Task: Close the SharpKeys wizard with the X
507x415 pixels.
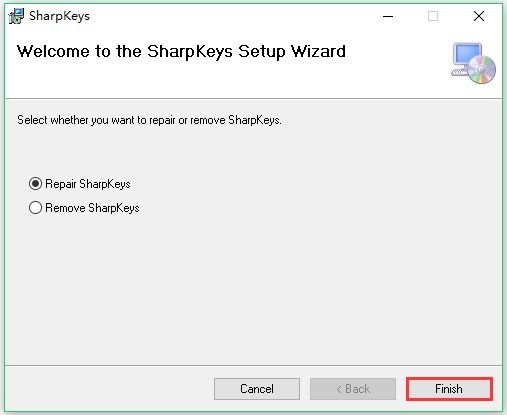Action: pos(479,16)
